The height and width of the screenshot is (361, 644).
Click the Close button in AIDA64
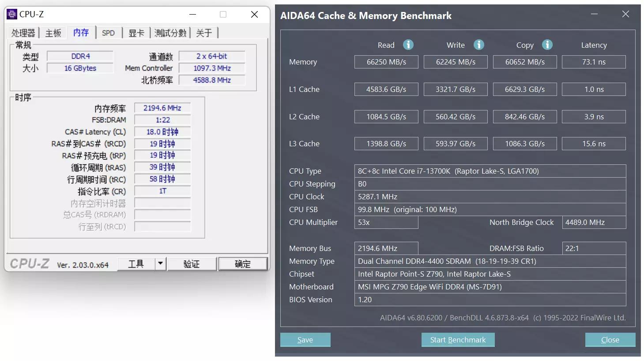[x=610, y=339]
